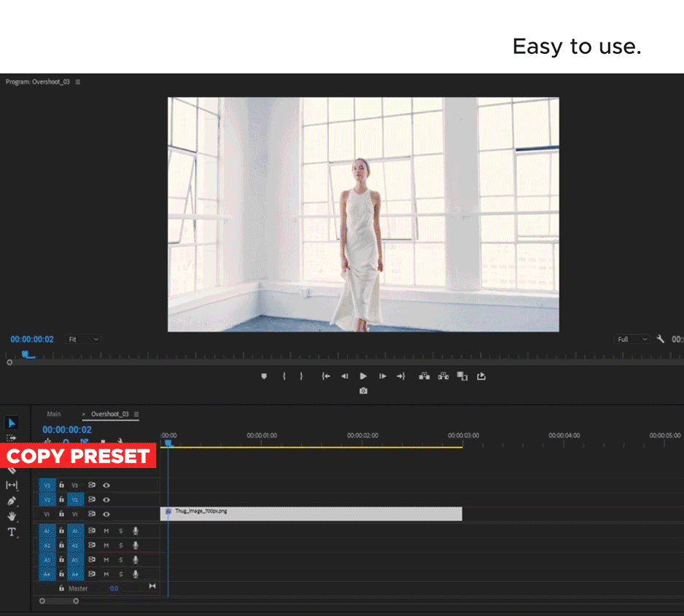The width and height of the screenshot is (684, 616).
Task: Select the Overshoot_03 sequence tab
Action: click(x=110, y=414)
